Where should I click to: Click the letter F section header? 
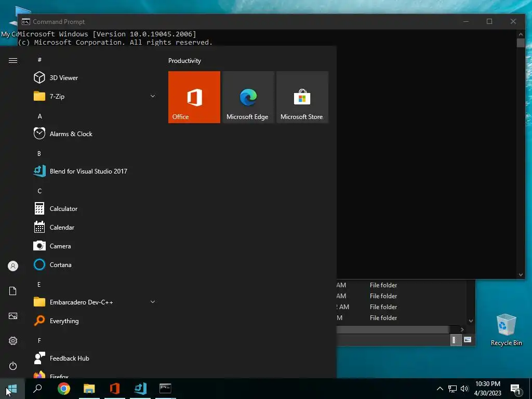pos(39,340)
